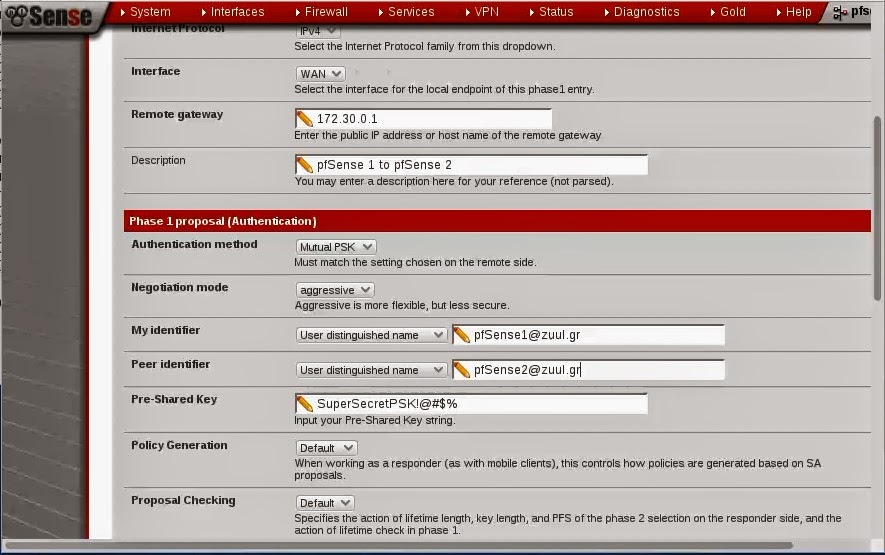Click pencil icon in Pre-Shared Key field

pos(304,404)
